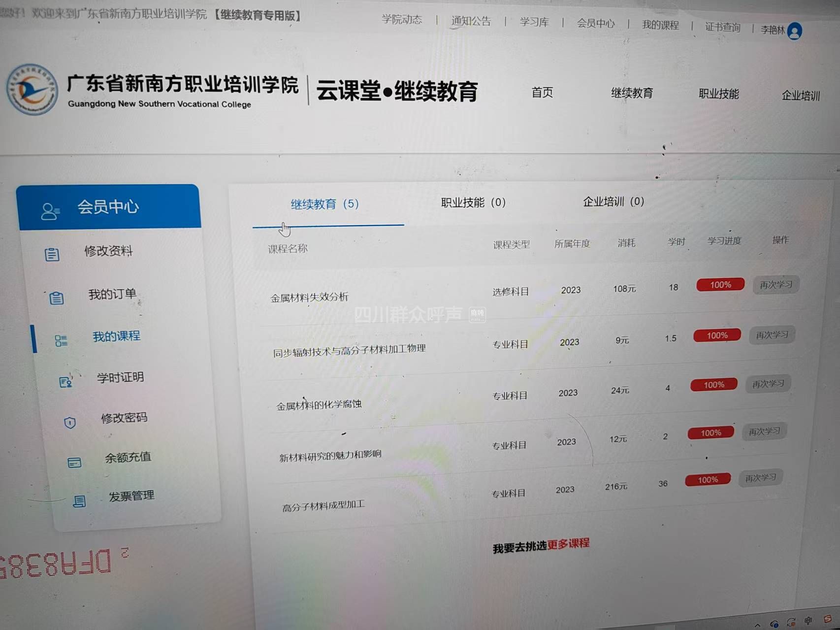Click the user avatar icon beside 李艳林
Image resolution: width=840 pixels, height=630 pixels.
coord(794,31)
